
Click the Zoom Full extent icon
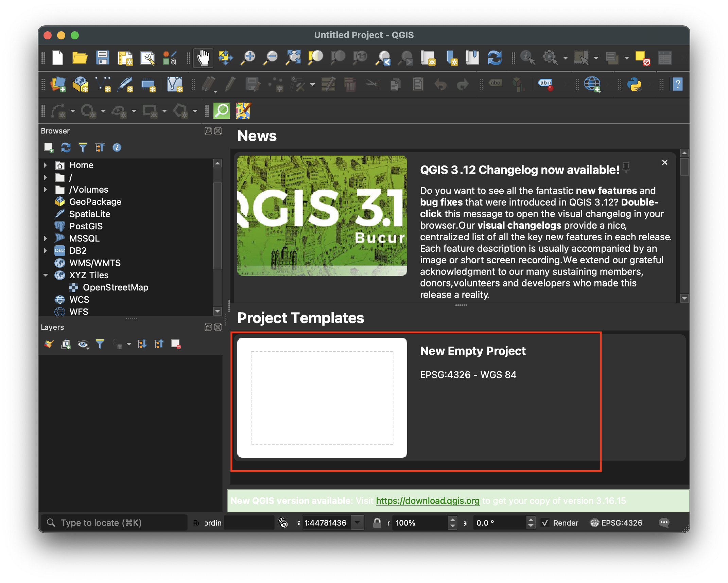(293, 58)
